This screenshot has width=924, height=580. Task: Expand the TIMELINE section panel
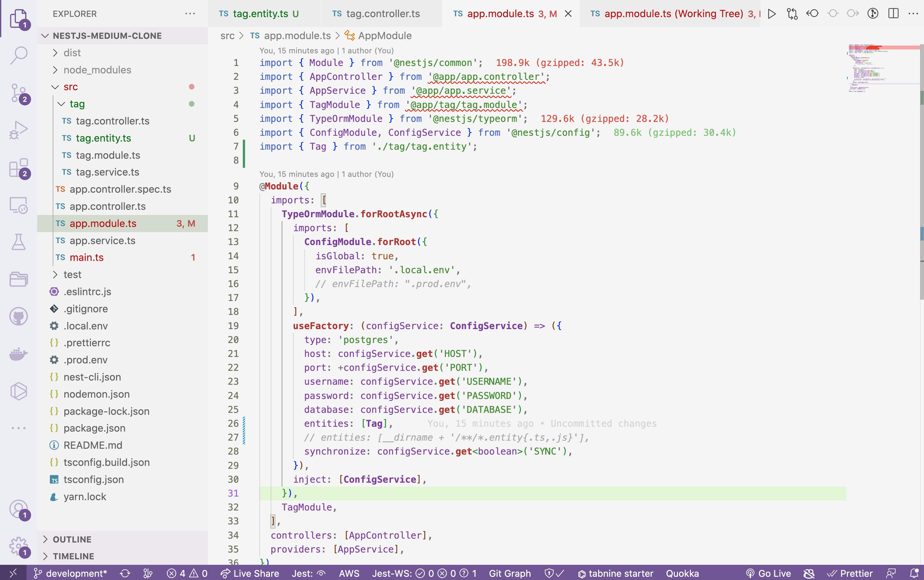(73, 555)
